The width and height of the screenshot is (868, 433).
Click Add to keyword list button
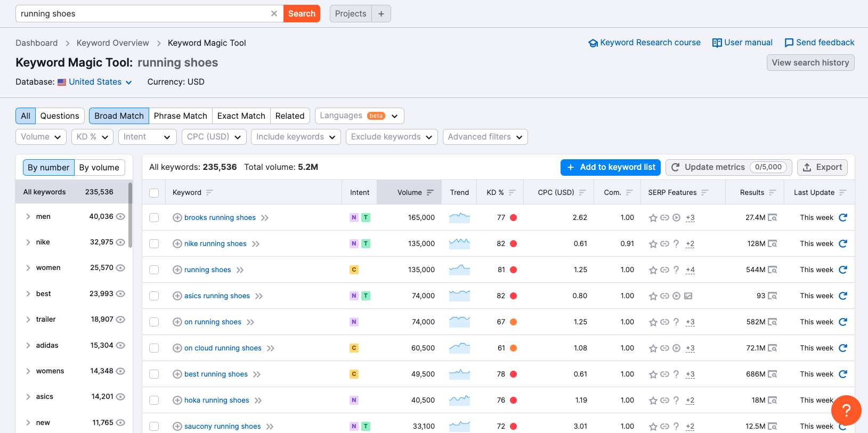[x=611, y=167]
